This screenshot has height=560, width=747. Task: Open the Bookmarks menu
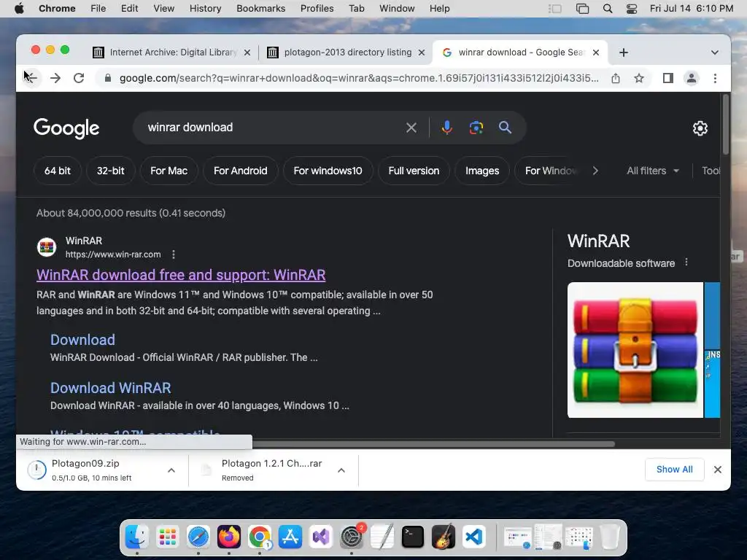pyautogui.click(x=260, y=9)
